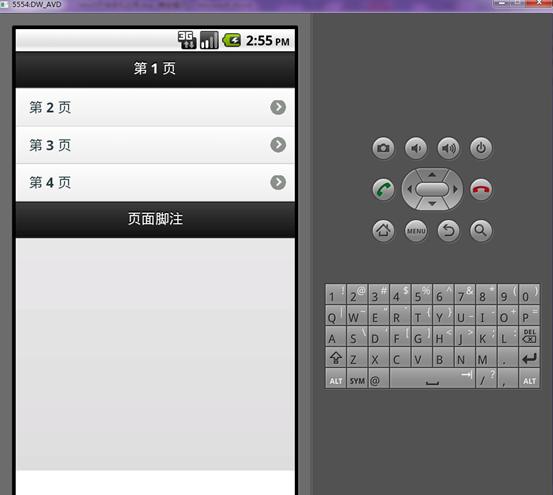Click the green call button
Image resolution: width=553 pixels, height=495 pixels.
coord(383,189)
